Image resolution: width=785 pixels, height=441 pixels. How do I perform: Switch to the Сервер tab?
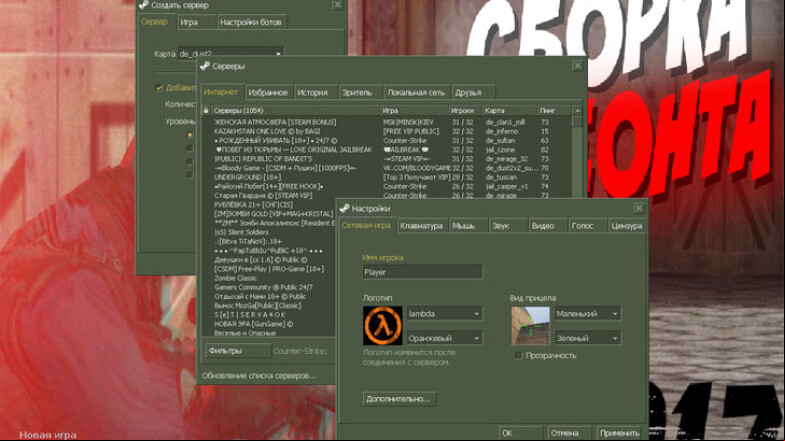click(155, 22)
